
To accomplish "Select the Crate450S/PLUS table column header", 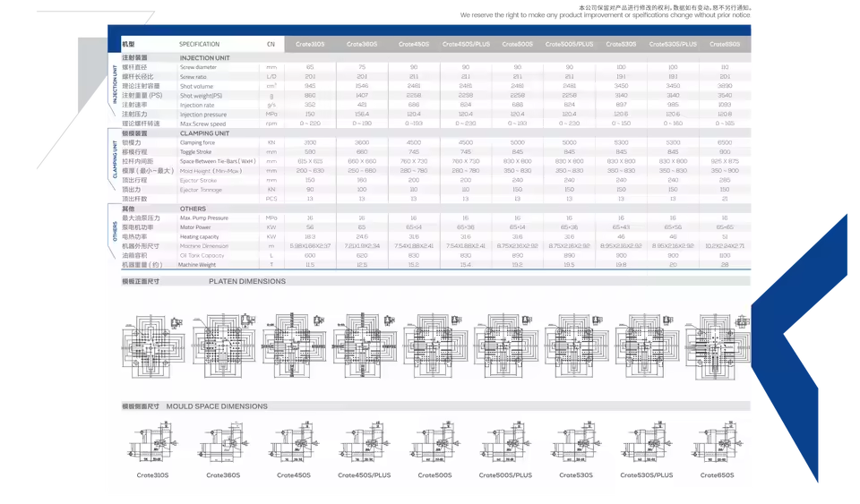I will [x=466, y=45].
